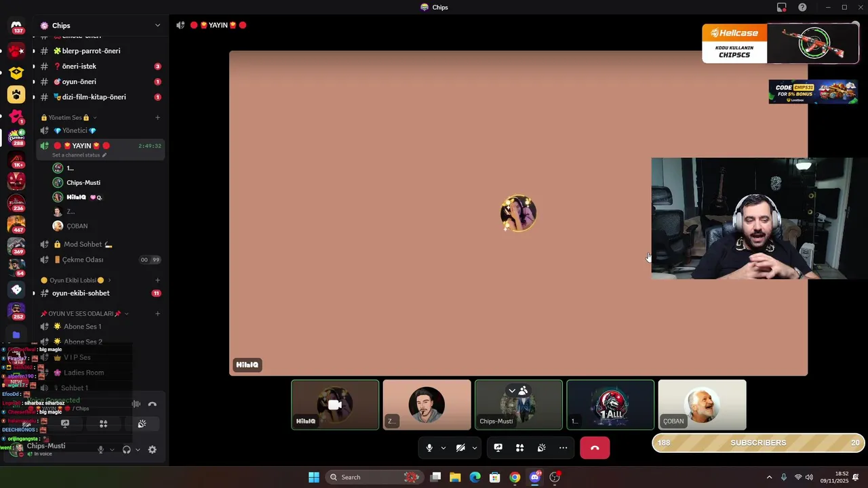
Task: Open File Explorer from taskbar
Action: pos(455,477)
